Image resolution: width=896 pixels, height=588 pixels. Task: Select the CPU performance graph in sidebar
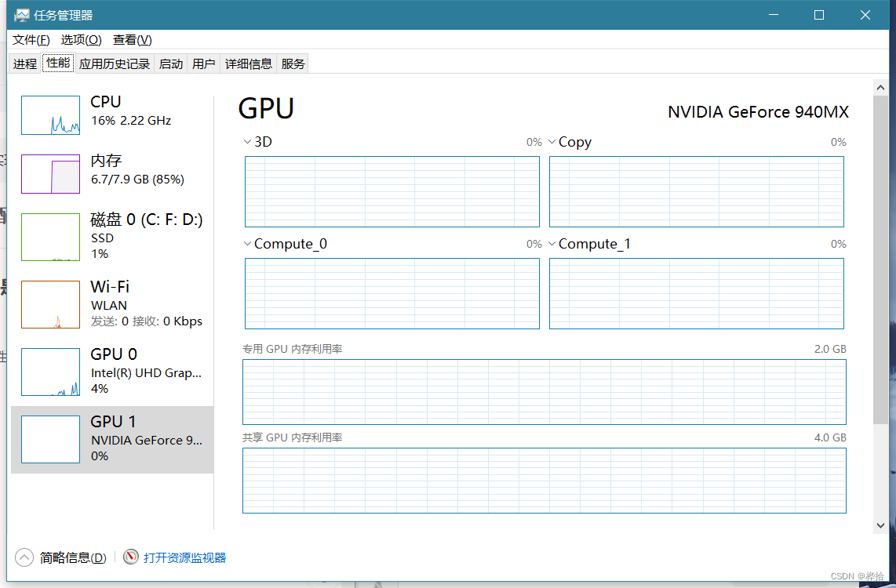[50, 114]
